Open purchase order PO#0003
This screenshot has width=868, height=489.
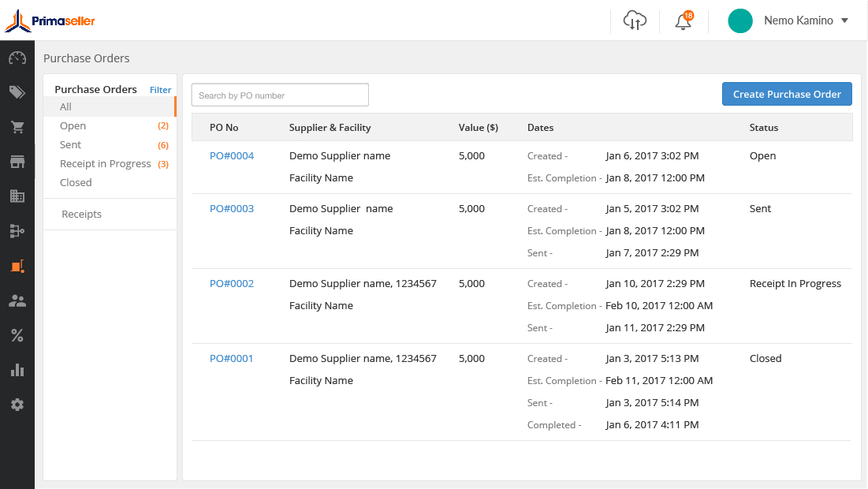(232, 209)
